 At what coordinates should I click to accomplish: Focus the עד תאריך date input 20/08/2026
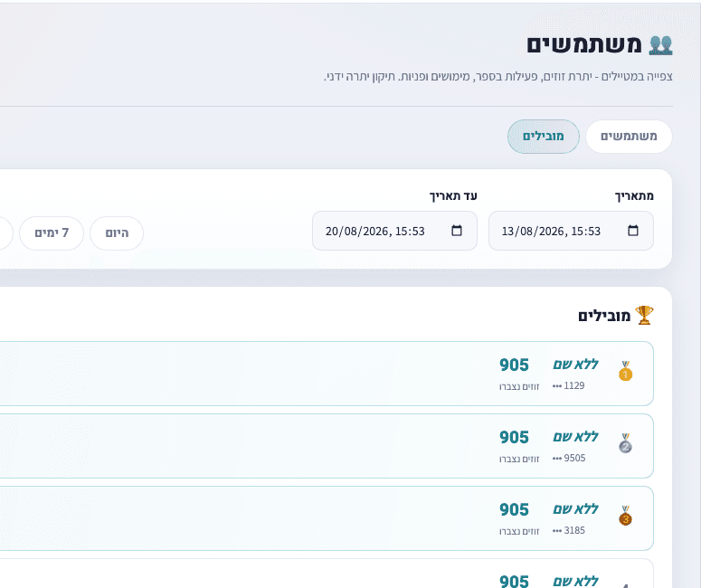(x=394, y=231)
